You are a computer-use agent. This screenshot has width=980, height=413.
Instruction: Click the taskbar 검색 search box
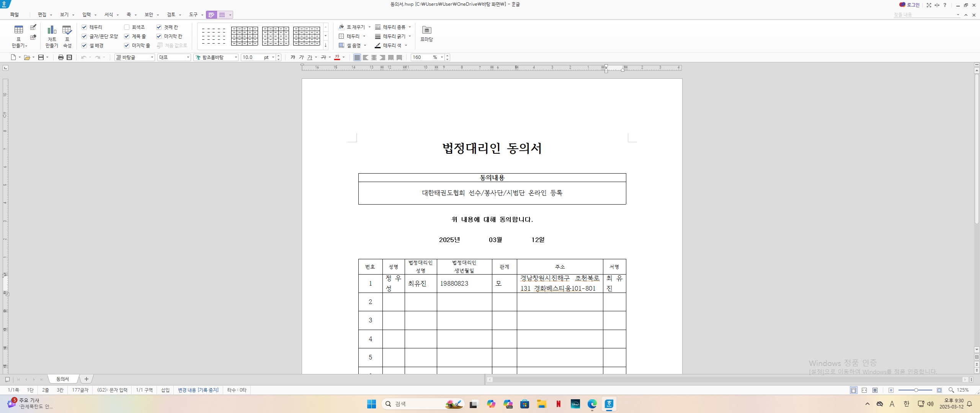coord(423,404)
